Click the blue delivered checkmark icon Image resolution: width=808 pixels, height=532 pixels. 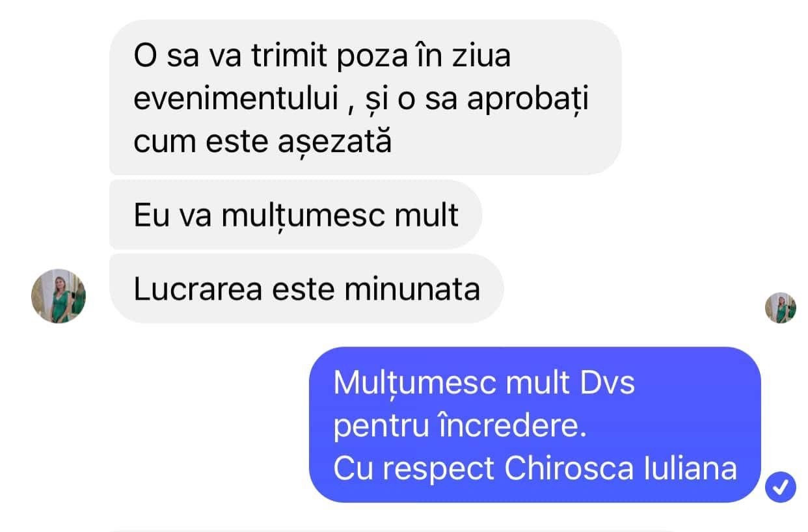tap(781, 486)
